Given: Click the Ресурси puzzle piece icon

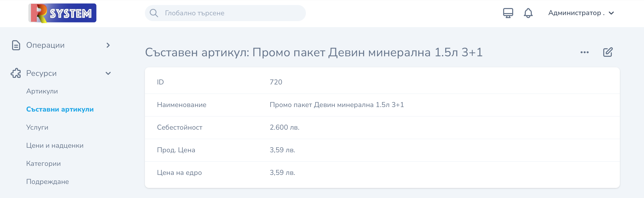Looking at the screenshot, I should coord(16,73).
